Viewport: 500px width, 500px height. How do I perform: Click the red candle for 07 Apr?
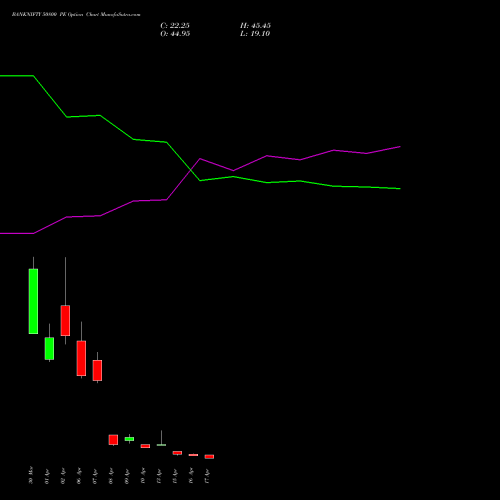[97, 370]
